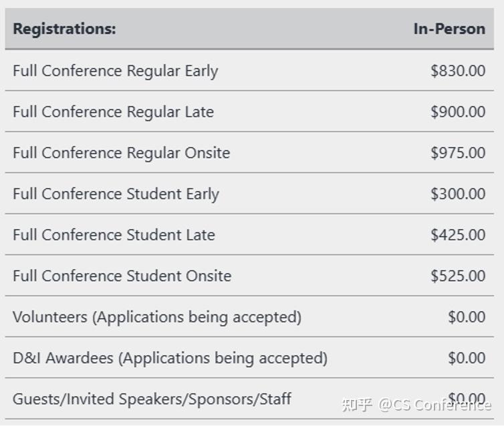Click the In-Person column header
This screenshot has height=426, width=504.
(x=449, y=29)
